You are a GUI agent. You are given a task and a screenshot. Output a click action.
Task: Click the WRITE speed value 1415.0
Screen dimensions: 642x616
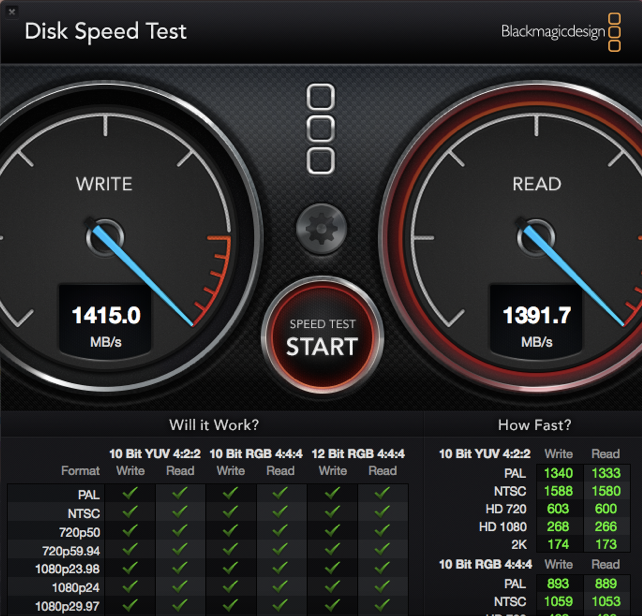tap(106, 315)
